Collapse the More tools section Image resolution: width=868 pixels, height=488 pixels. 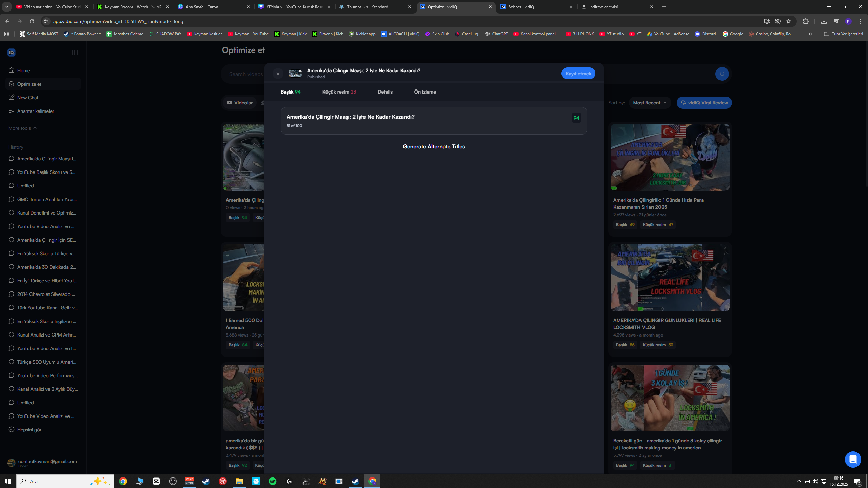pos(23,128)
